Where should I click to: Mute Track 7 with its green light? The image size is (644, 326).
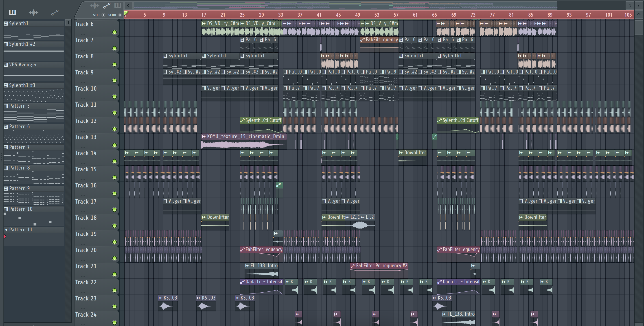(114, 48)
